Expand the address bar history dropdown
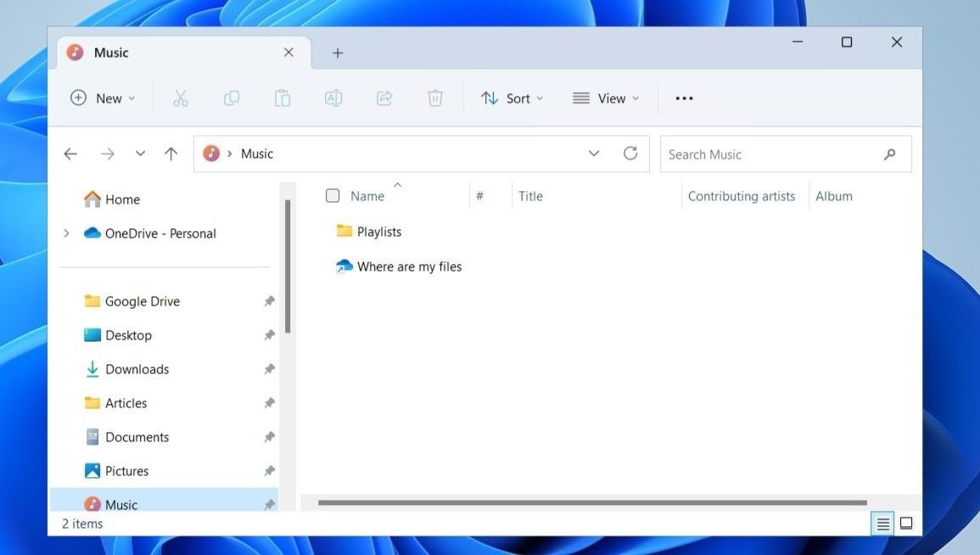This screenshot has width=980, height=555. [594, 153]
